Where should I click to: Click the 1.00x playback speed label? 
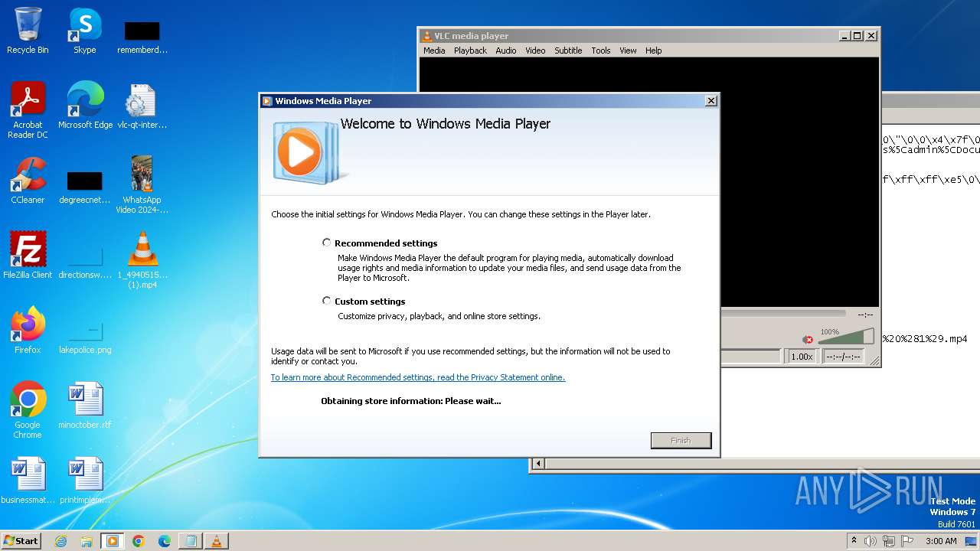click(x=802, y=357)
